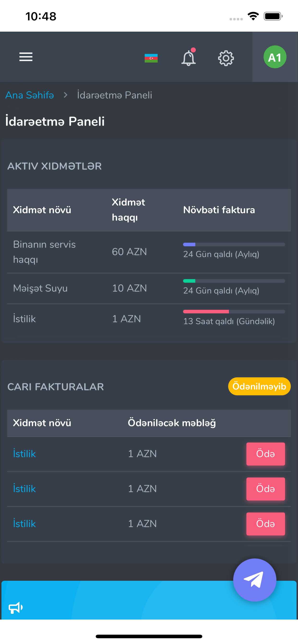The height and width of the screenshot is (644, 298).
Task: Open the A1 user profile avatar
Action: pyautogui.click(x=275, y=57)
